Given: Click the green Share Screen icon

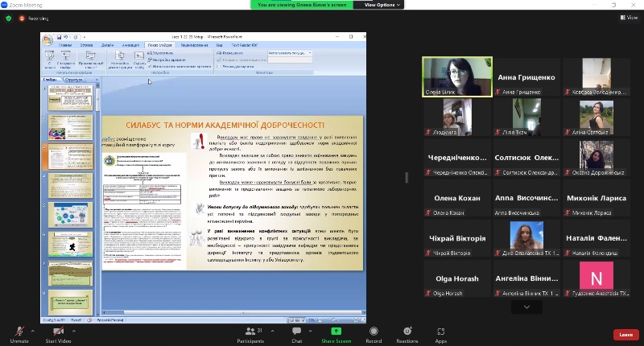Looking at the screenshot, I should click(x=336, y=331).
